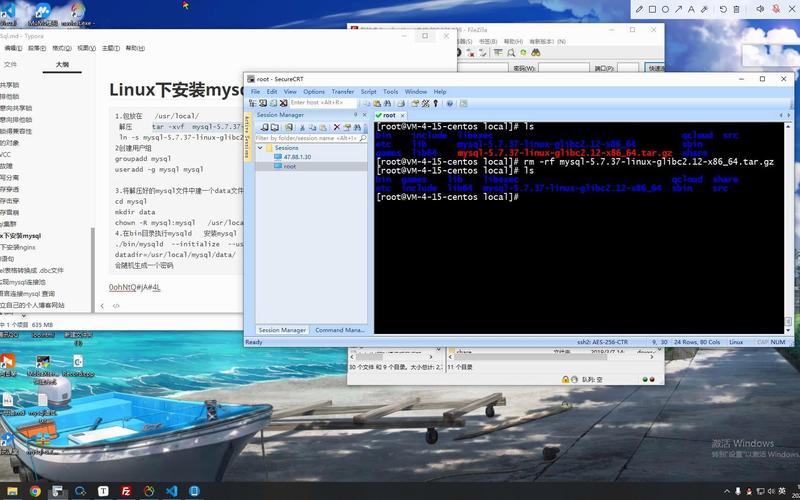
Task: Click the key agent icon in SecureCRT toolbar
Action: click(x=435, y=103)
